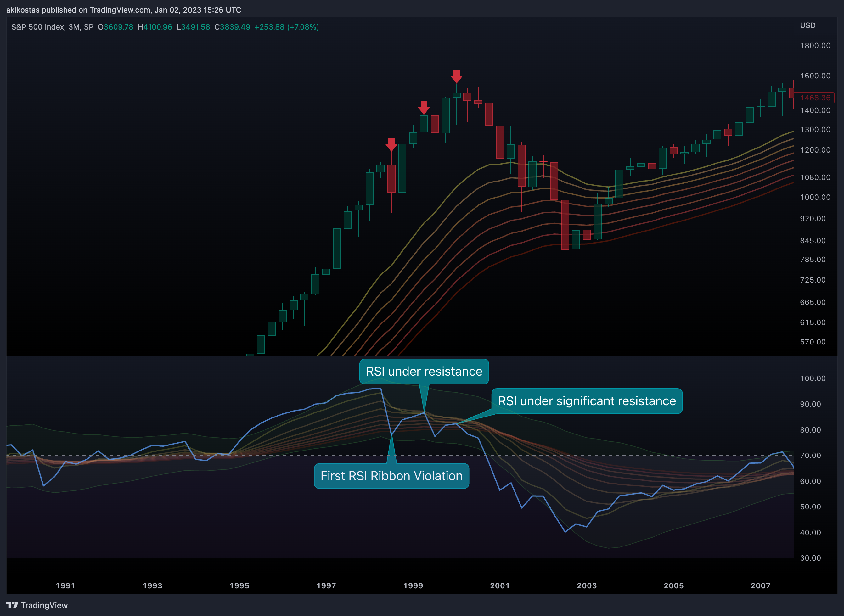
Task: Click the 2001 time axis label
Action: [500, 585]
